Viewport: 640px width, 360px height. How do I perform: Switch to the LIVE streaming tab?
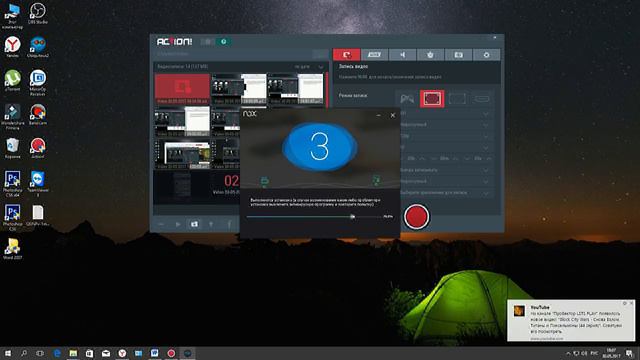(374, 55)
